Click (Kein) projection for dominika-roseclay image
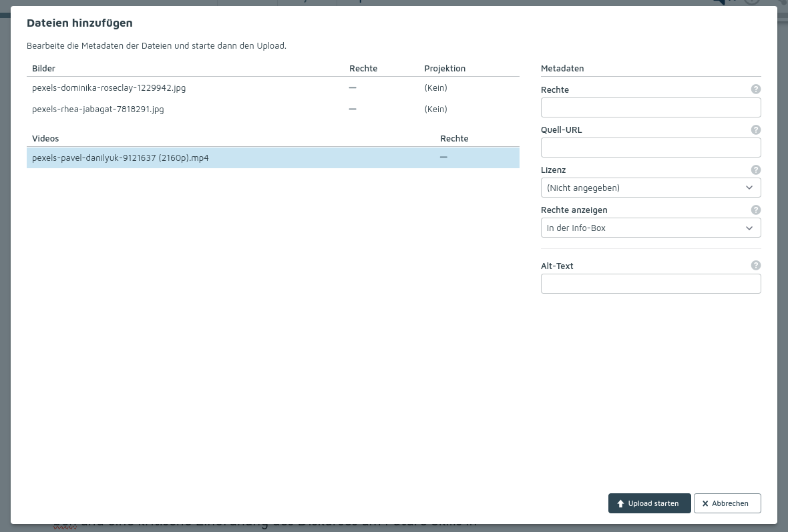 click(435, 88)
